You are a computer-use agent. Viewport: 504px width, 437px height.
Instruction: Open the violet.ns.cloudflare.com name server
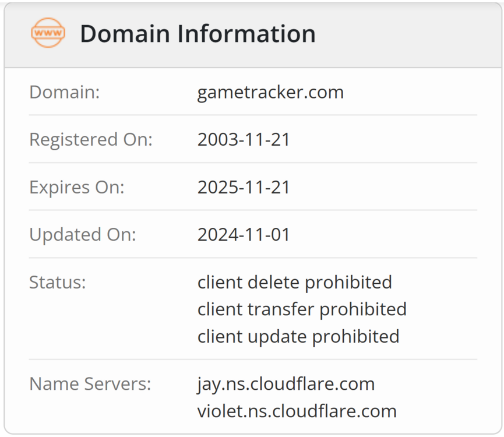coord(297,411)
